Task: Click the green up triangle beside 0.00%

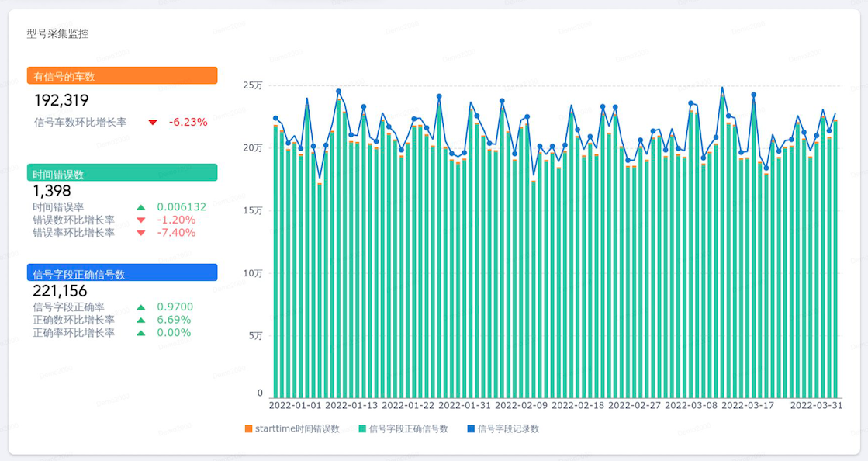Action: click(141, 333)
